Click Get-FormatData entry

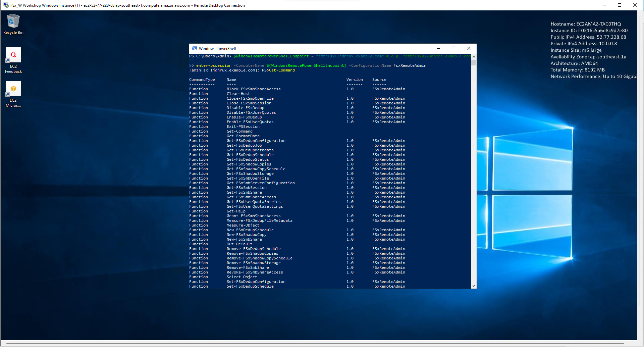coord(243,136)
